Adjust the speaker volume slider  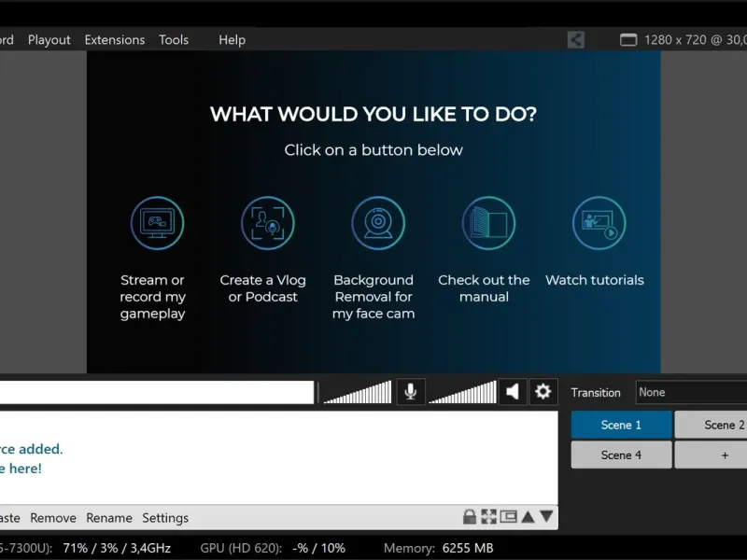[462, 392]
